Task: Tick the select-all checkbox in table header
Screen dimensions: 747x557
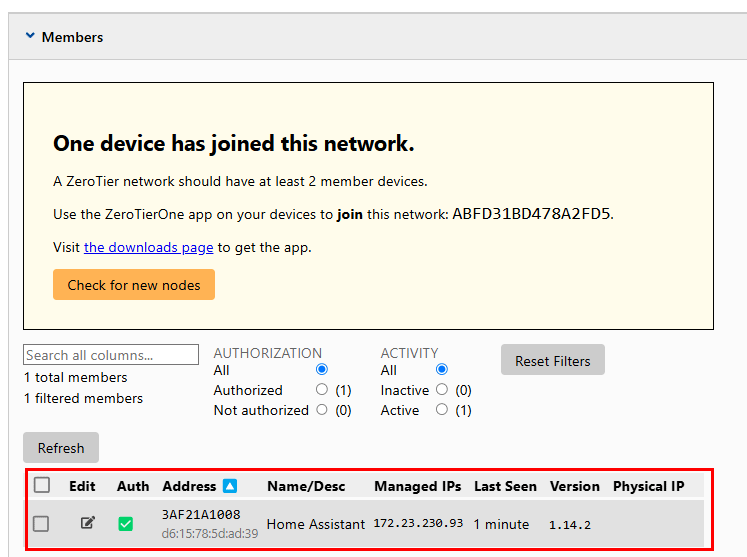Action: click(42, 485)
